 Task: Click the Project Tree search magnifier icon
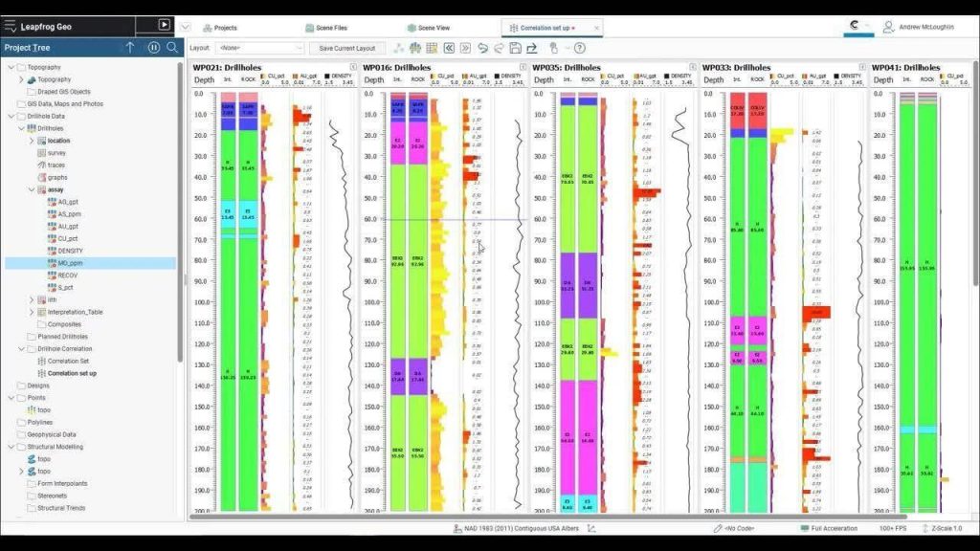click(x=172, y=48)
